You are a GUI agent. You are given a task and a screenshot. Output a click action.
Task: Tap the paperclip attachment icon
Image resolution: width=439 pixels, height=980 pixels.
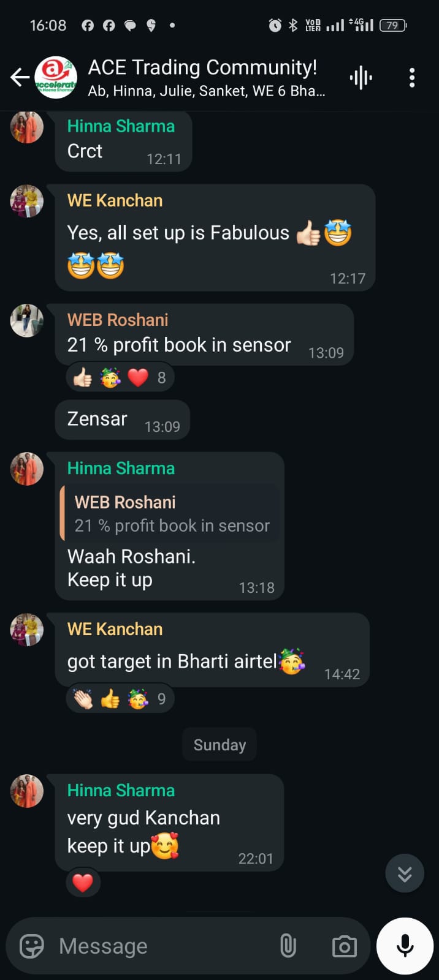pos(288,946)
